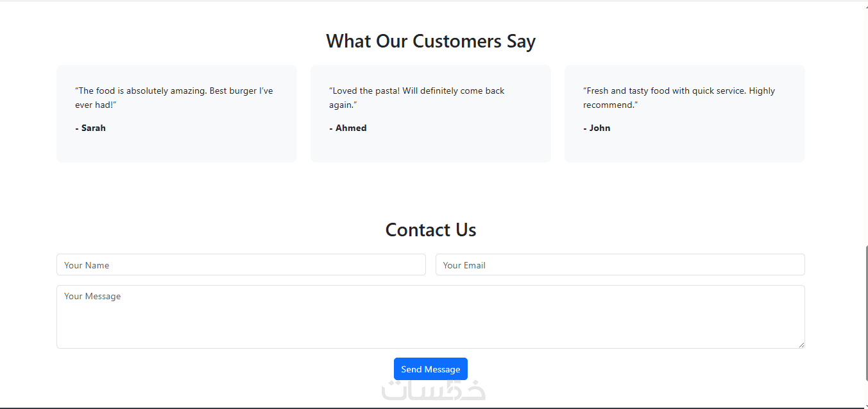
Task: Click the "- Sarah" author name
Action: [90, 128]
